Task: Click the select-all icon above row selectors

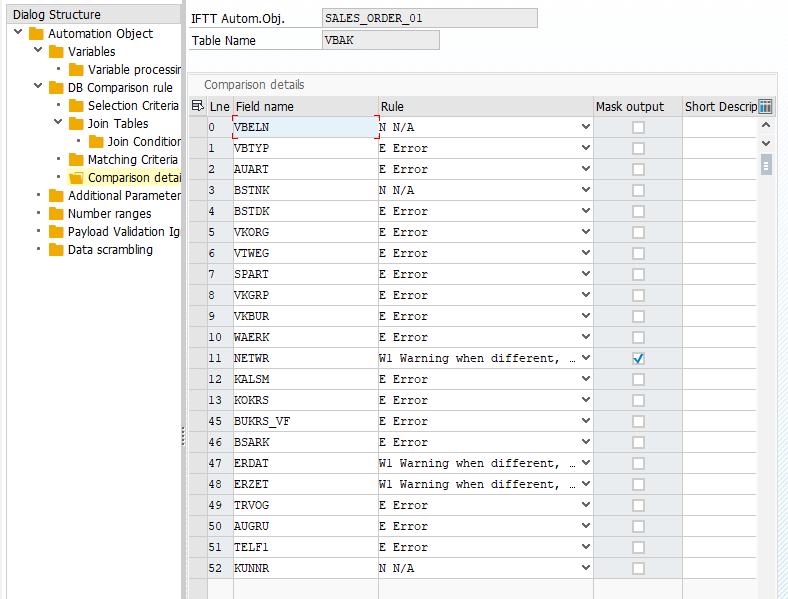Action: [197, 106]
